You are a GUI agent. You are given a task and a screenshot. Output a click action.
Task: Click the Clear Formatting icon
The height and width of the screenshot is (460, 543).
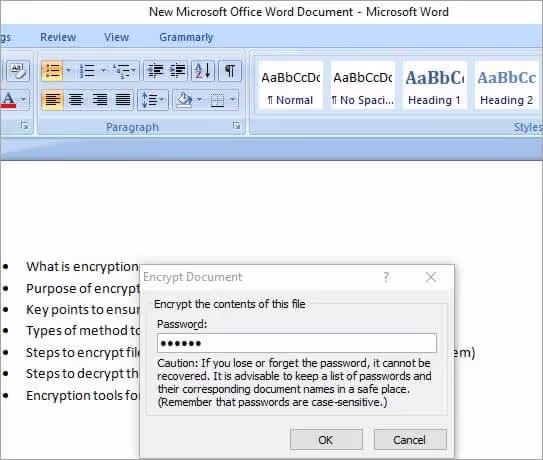pos(18,71)
